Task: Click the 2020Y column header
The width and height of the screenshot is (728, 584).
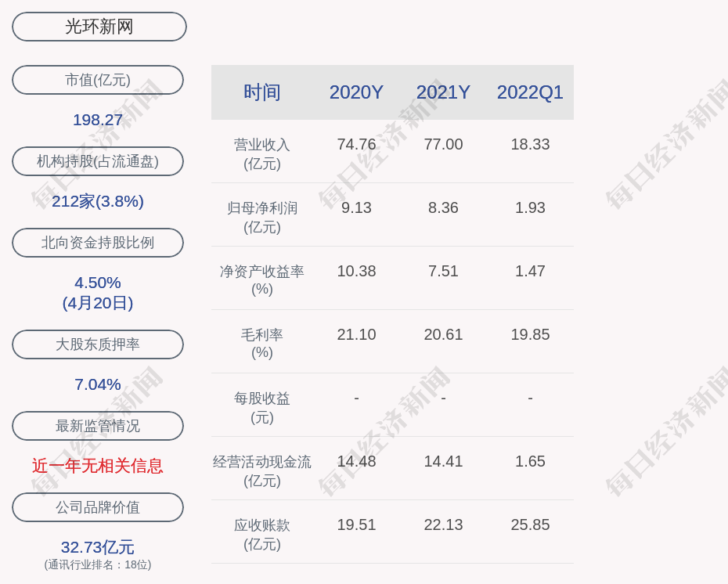Action: pos(356,92)
